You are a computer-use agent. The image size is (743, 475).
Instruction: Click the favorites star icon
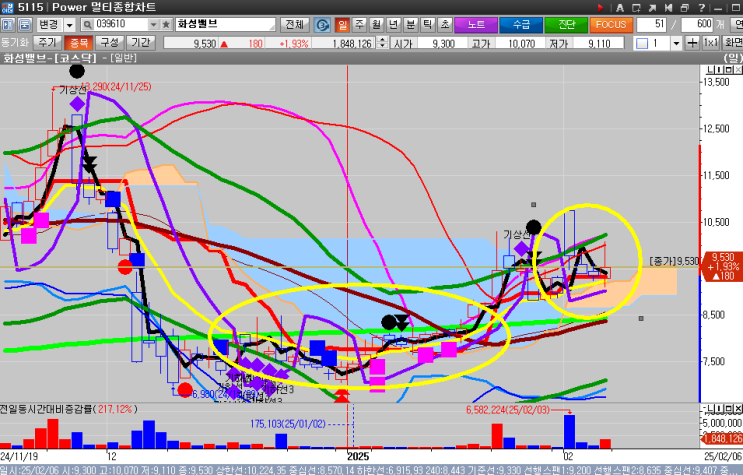pos(166,25)
